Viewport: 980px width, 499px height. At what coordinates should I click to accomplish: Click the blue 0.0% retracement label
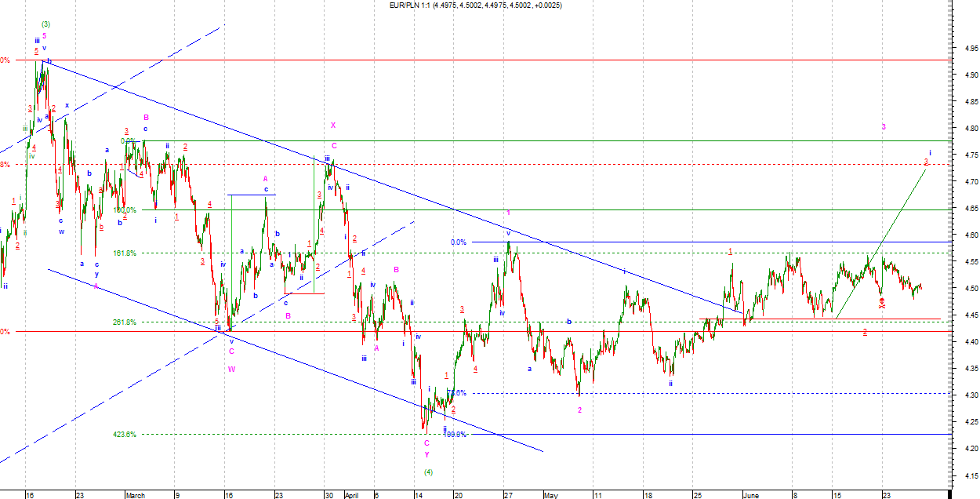[459, 242]
